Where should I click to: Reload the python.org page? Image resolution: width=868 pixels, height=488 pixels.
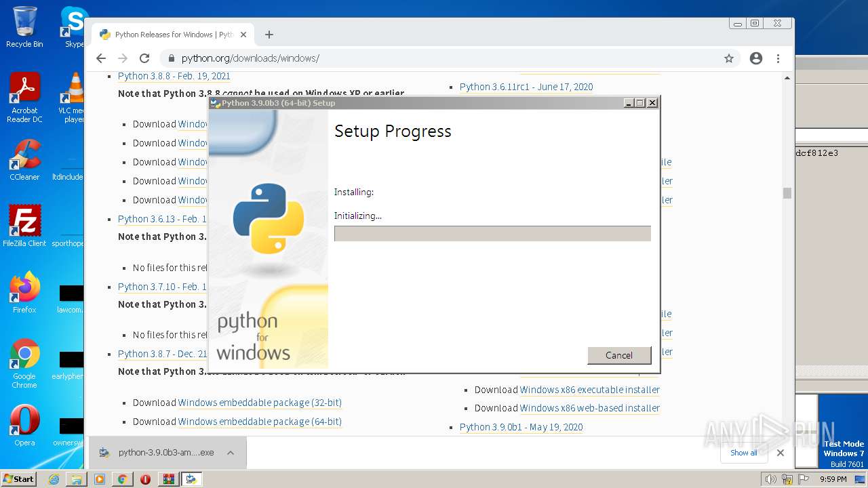[144, 58]
